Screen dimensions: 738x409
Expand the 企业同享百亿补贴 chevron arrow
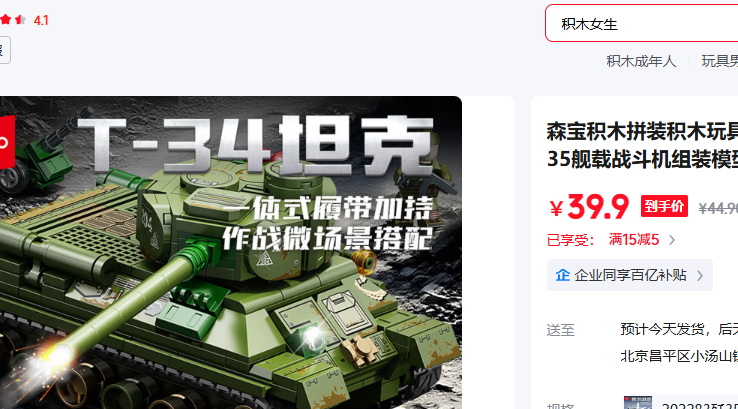(x=700, y=275)
